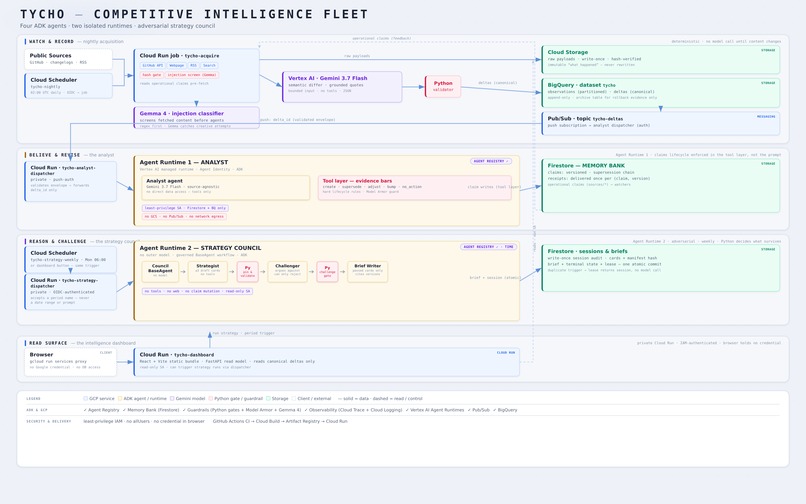This screenshot has width=806, height=504.
Task: Select the tycho-analyst-dispatcher Cloud Run box
Action: (70, 181)
